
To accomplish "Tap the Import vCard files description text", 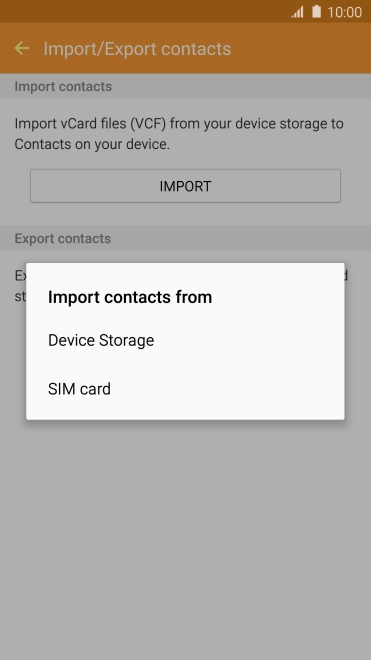I will [179, 134].
